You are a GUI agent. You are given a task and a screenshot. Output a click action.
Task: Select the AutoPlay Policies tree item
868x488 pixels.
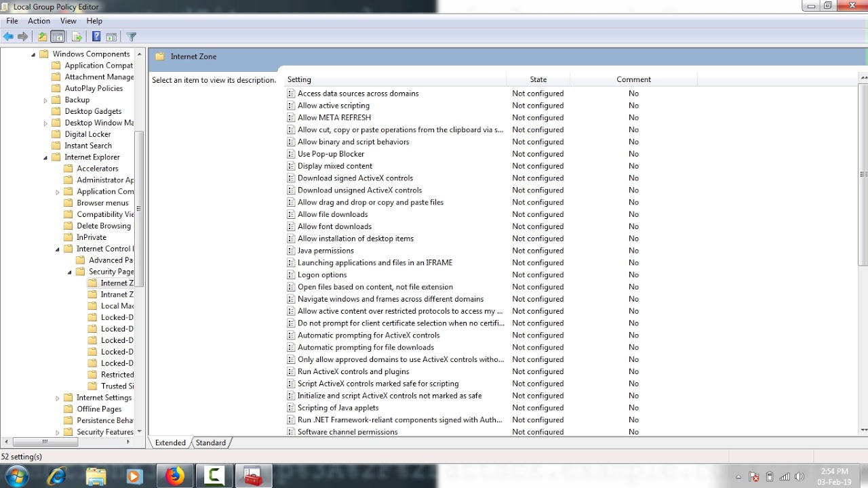[x=94, y=88]
